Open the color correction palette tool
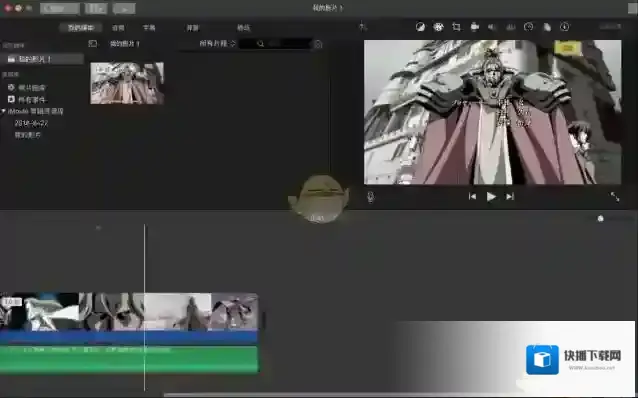Image resolution: width=638 pixels, height=398 pixels. click(x=438, y=27)
